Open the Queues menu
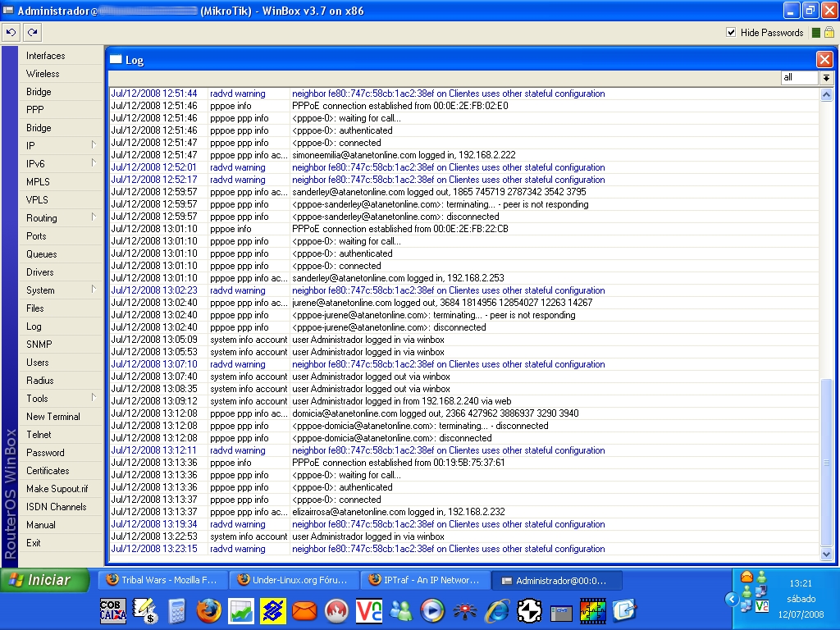 pyautogui.click(x=42, y=254)
